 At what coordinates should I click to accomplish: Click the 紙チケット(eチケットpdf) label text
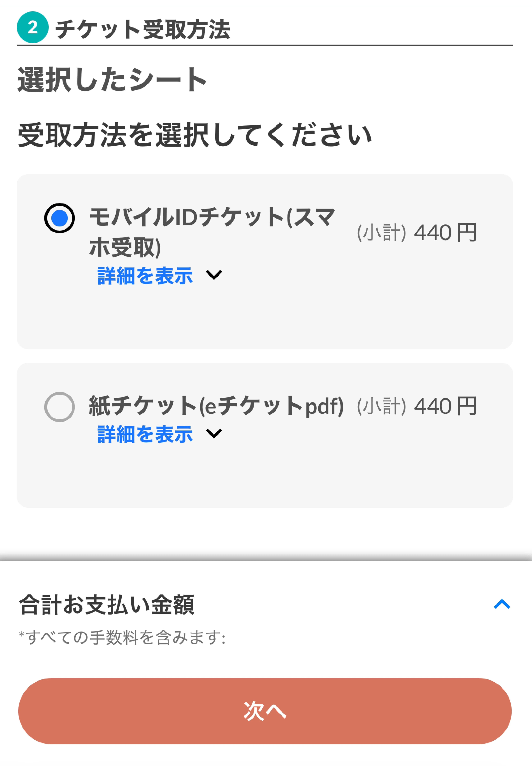[x=216, y=406]
